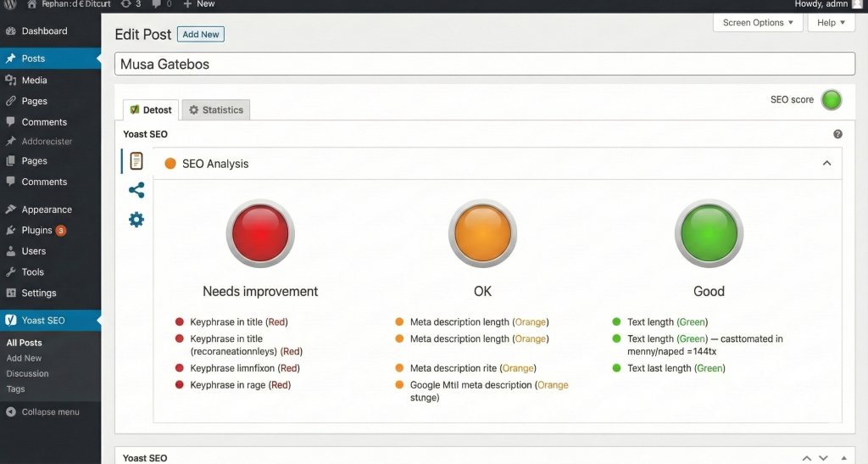The image size is (868, 464).
Task: Click the orange OK traffic light
Action: (482, 233)
